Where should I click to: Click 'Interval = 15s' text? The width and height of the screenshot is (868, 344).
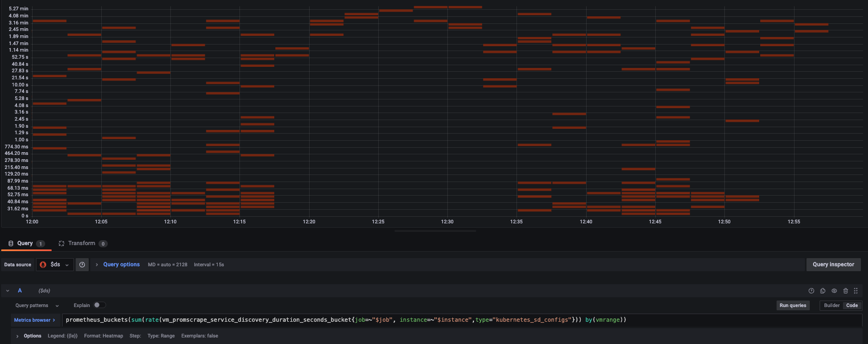209,265
